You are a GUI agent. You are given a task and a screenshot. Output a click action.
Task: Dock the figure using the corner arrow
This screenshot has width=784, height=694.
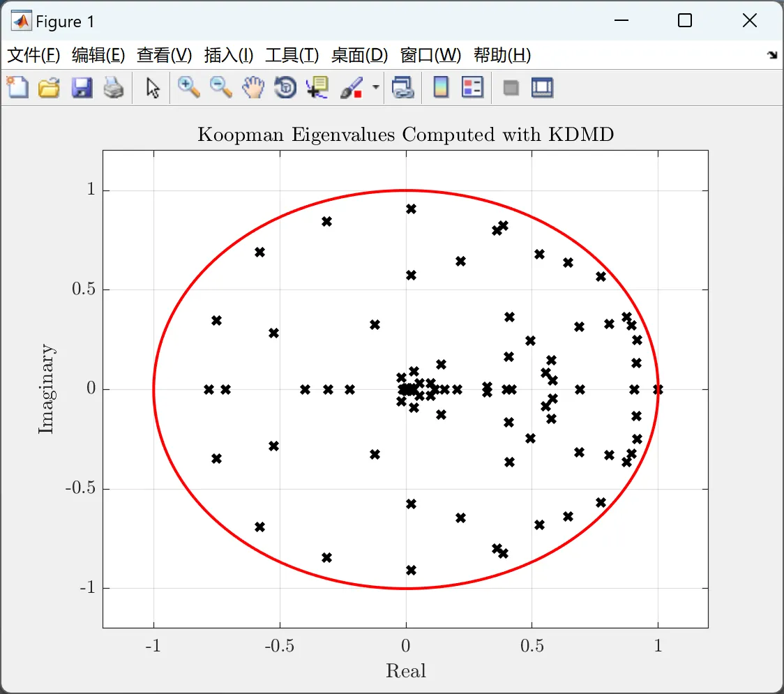point(773,55)
